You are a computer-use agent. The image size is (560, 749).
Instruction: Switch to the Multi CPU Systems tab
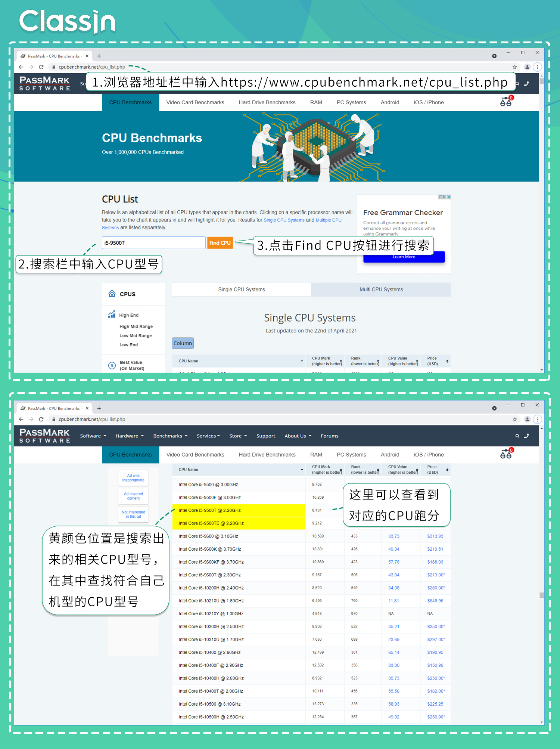381,290
